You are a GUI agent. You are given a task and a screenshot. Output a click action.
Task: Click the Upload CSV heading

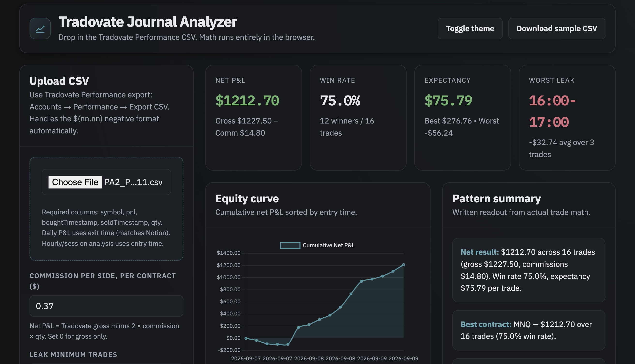(x=59, y=81)
